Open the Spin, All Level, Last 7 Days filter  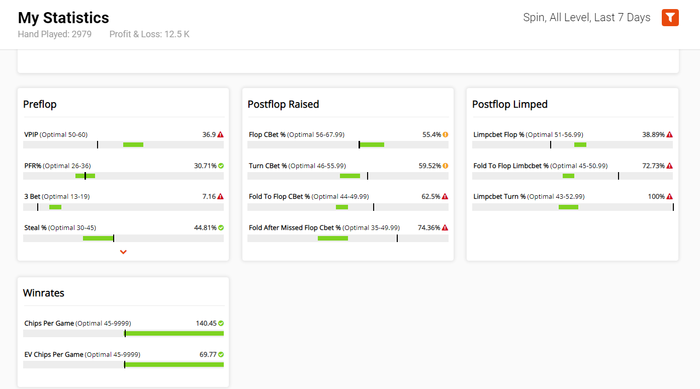587,17
